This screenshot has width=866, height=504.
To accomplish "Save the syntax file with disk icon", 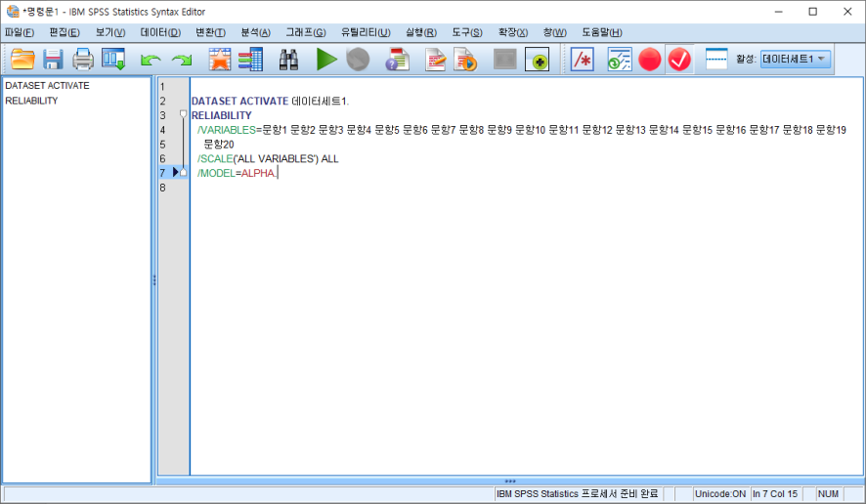I will 53,59.
